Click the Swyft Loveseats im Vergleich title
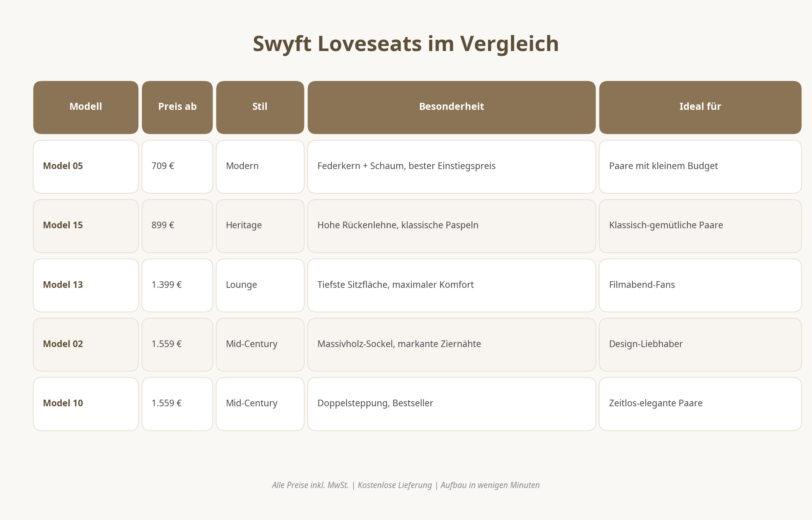The height and width of the screenshot is (520, 812). tap(405, 44)
